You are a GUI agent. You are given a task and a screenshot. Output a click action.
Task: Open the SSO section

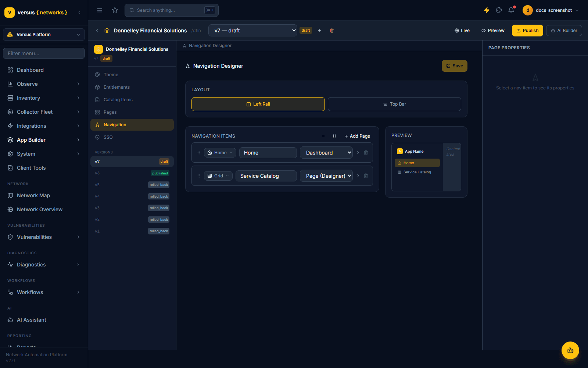click(x=132, y=137)
